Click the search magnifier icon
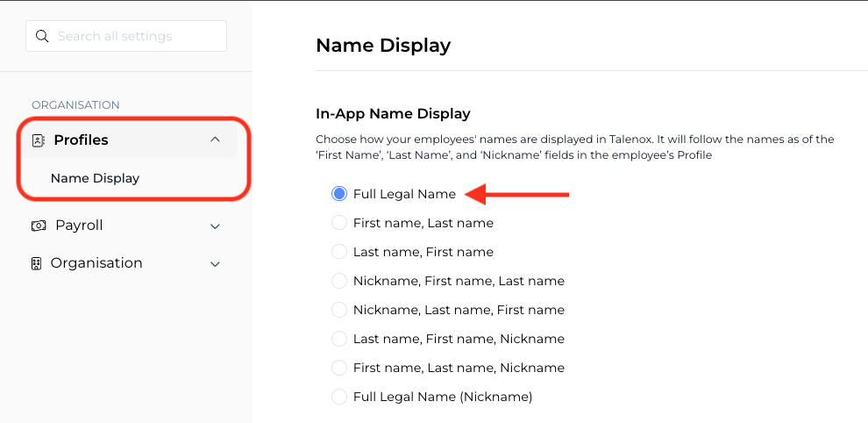The height and width of the screenshot is (423, 868). pyautogui.click(x=41, y=36)
